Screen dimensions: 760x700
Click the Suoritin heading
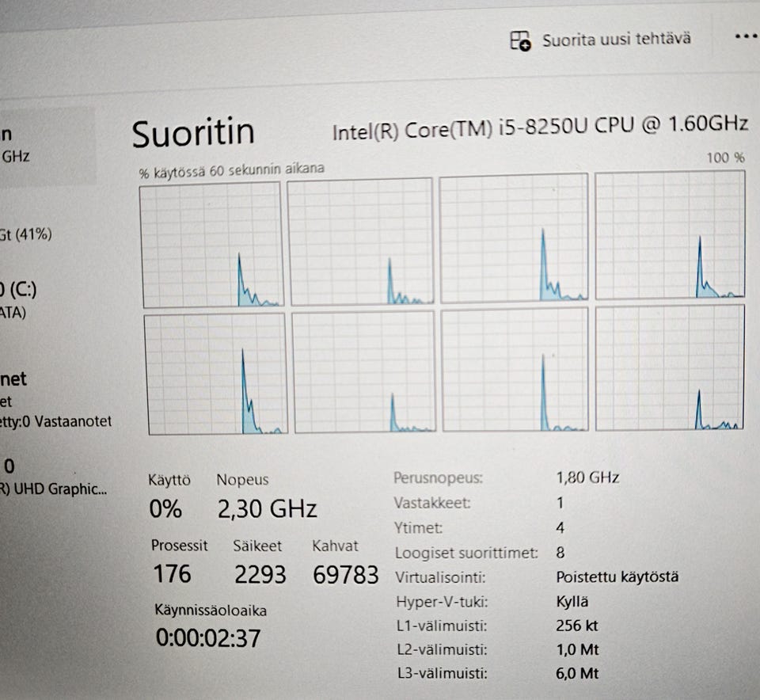[x=193, y=132]
